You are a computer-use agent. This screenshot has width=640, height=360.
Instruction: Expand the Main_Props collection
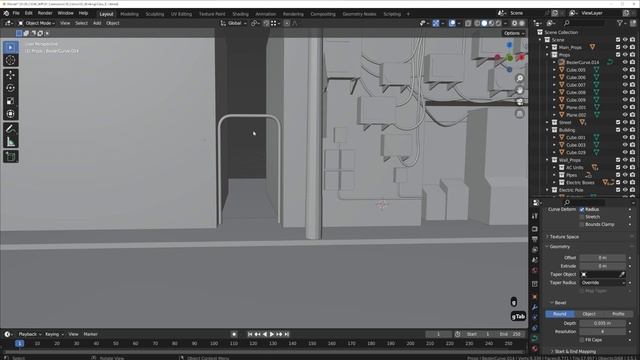548,47
